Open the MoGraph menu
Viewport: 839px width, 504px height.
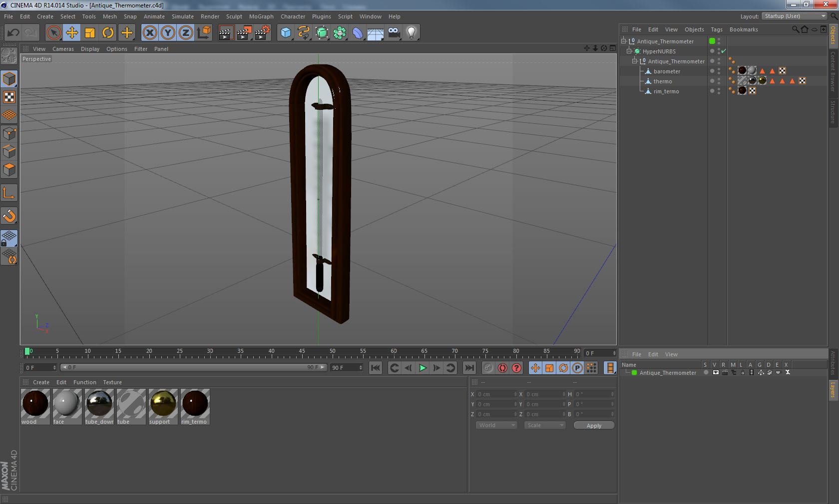point(261,16)
